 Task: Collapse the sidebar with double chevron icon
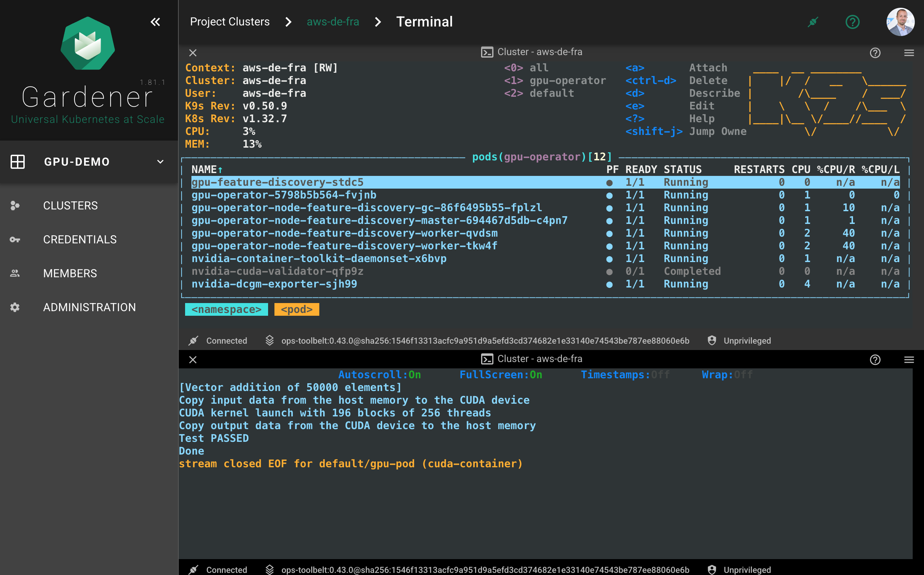(x=155, y=22)
